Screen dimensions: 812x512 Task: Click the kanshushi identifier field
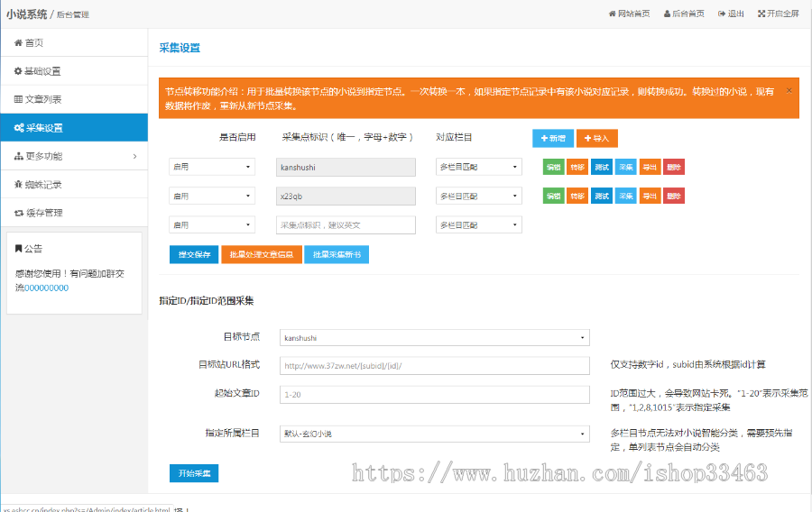(346, 167)
